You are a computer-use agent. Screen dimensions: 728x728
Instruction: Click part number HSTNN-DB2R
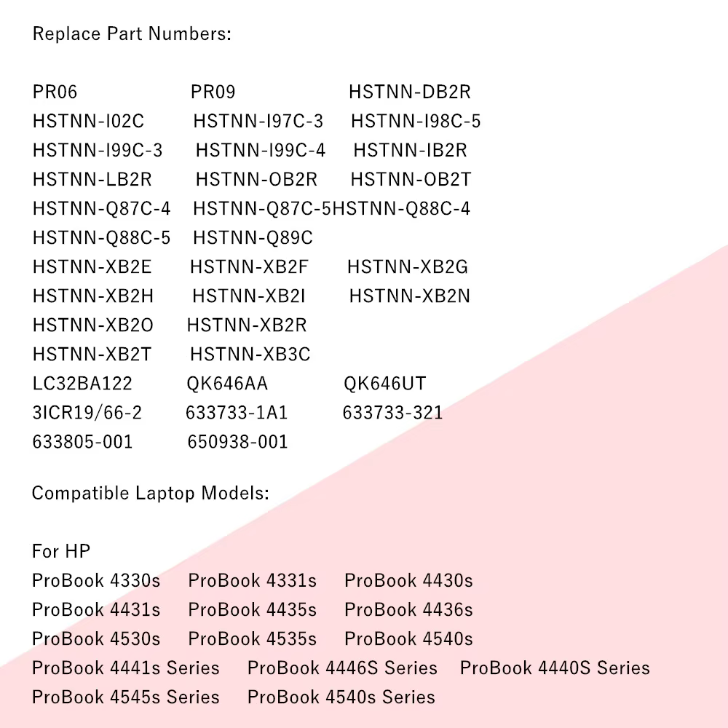(x=410, y=92)
